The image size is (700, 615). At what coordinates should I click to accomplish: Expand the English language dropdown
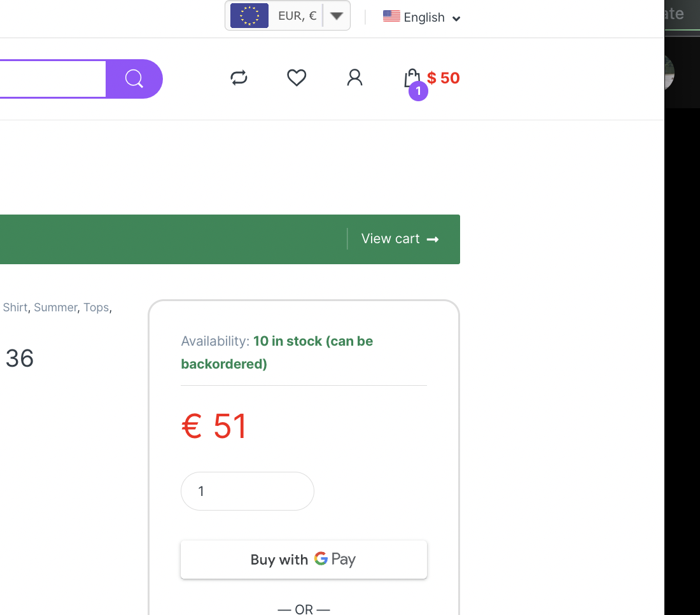(456, 18)
